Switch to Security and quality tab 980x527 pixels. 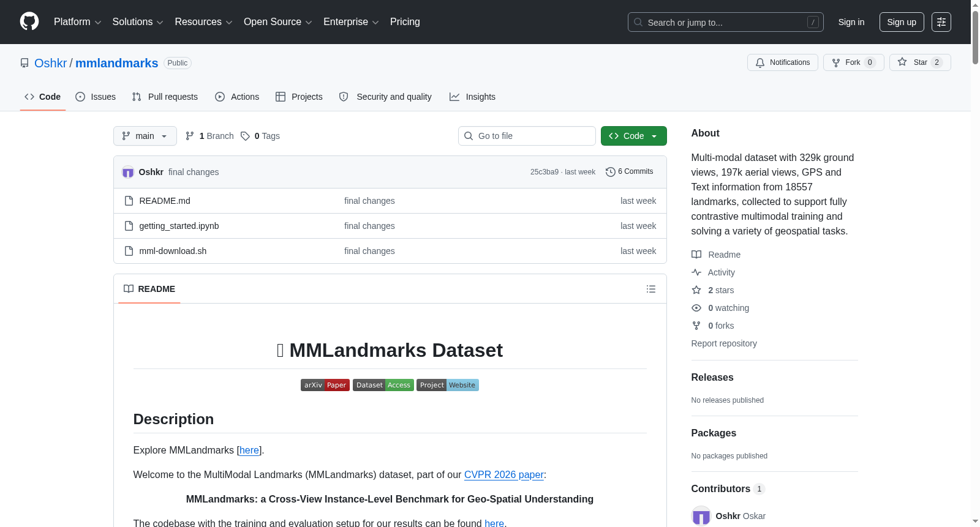coord(385,97)
